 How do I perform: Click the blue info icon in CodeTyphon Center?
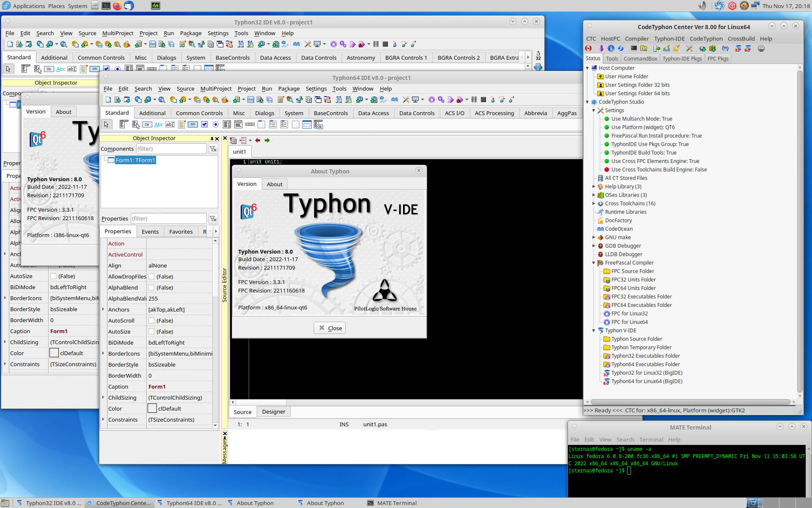pos(611,48)
